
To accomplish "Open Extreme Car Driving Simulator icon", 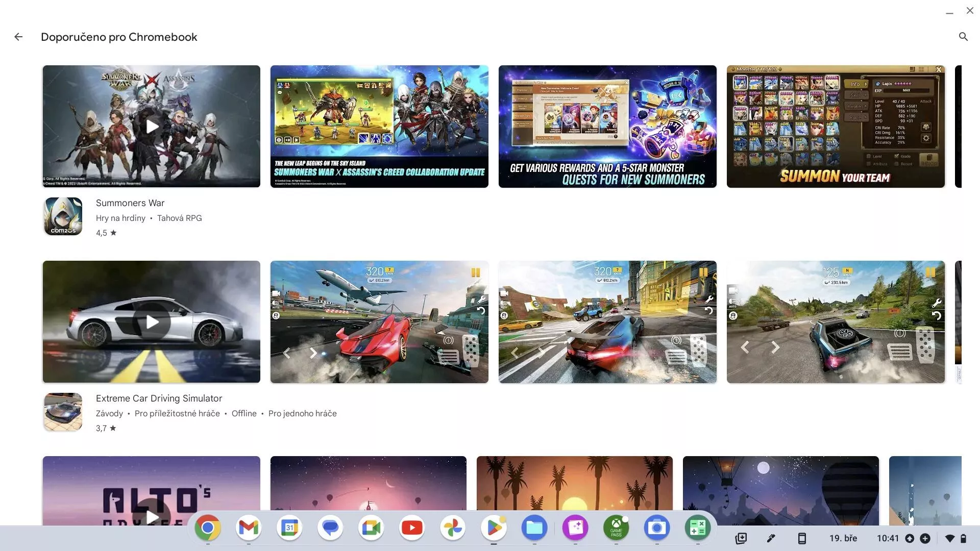I will (63, 412).
